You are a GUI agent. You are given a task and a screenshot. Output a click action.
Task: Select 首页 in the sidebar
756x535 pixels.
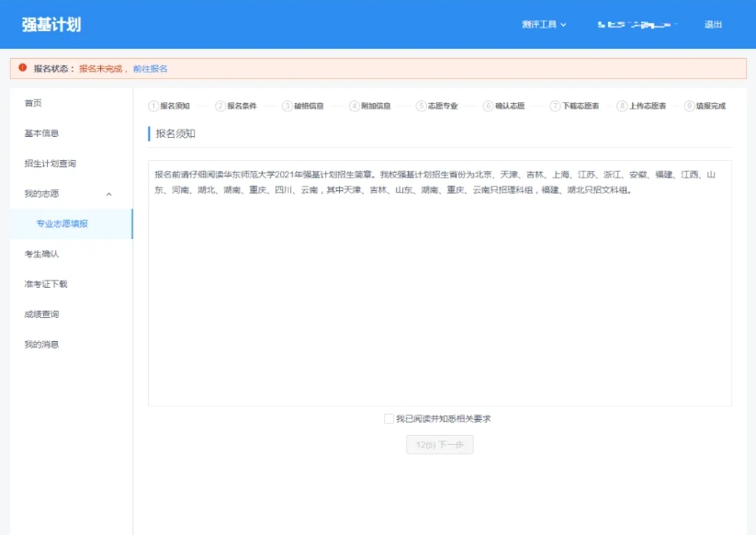click(32, 103)
